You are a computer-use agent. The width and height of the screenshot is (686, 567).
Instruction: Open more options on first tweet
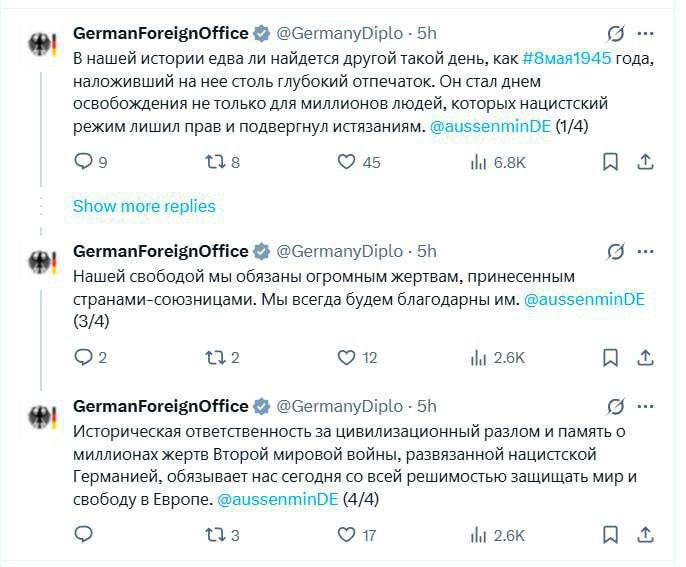click(x=648, y=34)
